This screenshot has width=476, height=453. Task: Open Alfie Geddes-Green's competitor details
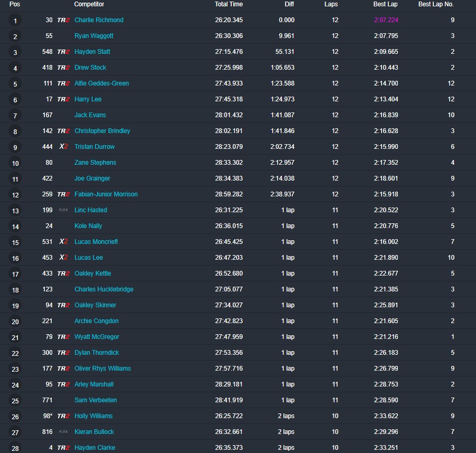point(101,83)
